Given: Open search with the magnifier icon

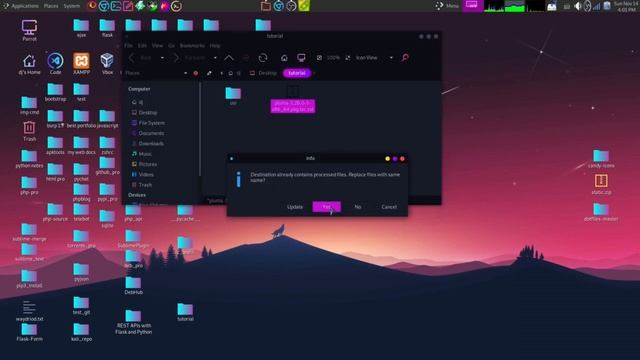Looking at the screenshot, I should [405, 58].
